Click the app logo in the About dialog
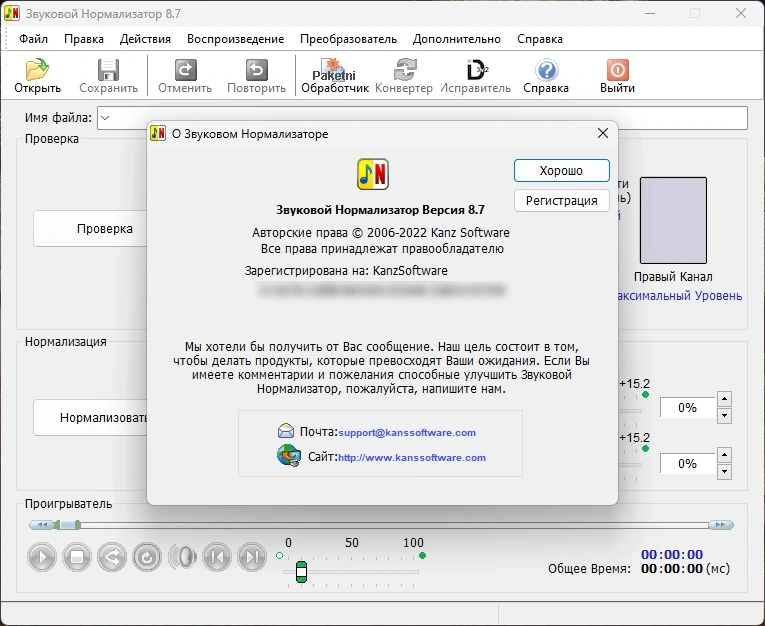 [373, 174]
